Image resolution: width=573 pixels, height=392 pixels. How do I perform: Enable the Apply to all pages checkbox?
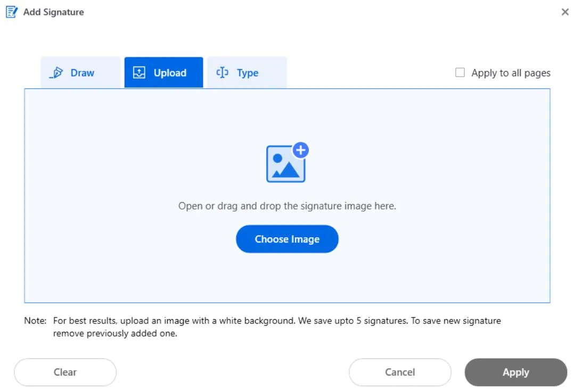(x=460, y=73)
